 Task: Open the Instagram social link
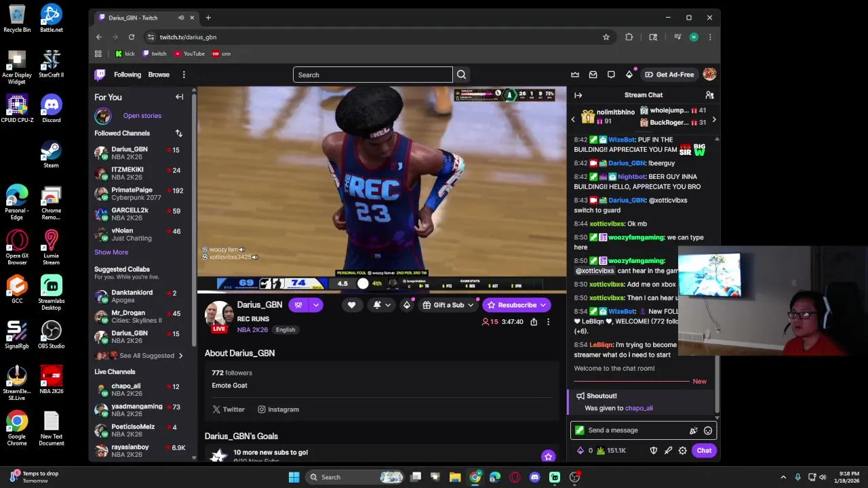click(278, 409)
